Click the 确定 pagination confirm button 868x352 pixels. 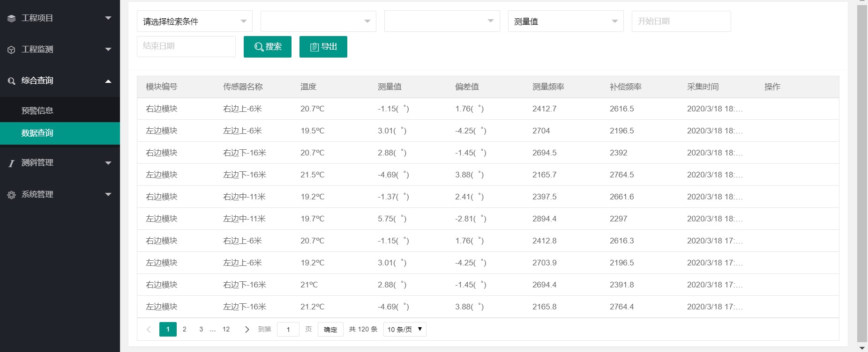[330, 330]
